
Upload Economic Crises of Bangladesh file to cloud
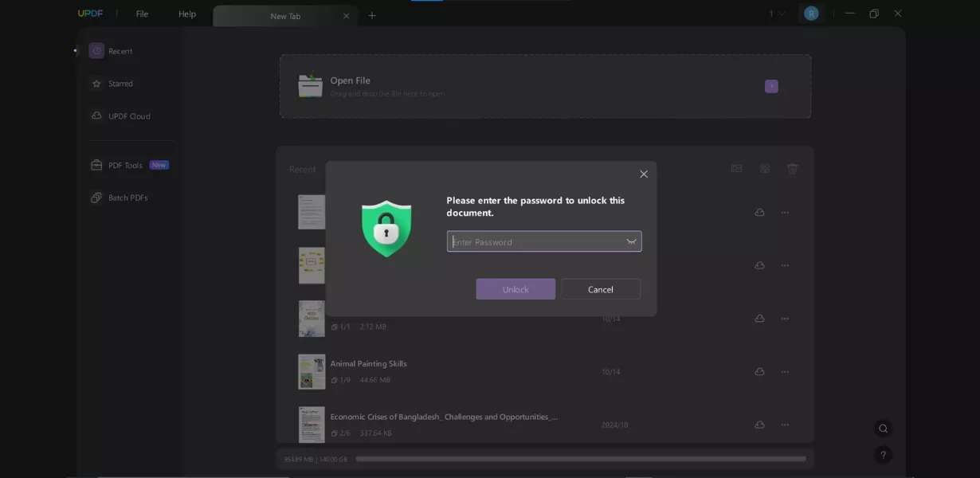759,425
